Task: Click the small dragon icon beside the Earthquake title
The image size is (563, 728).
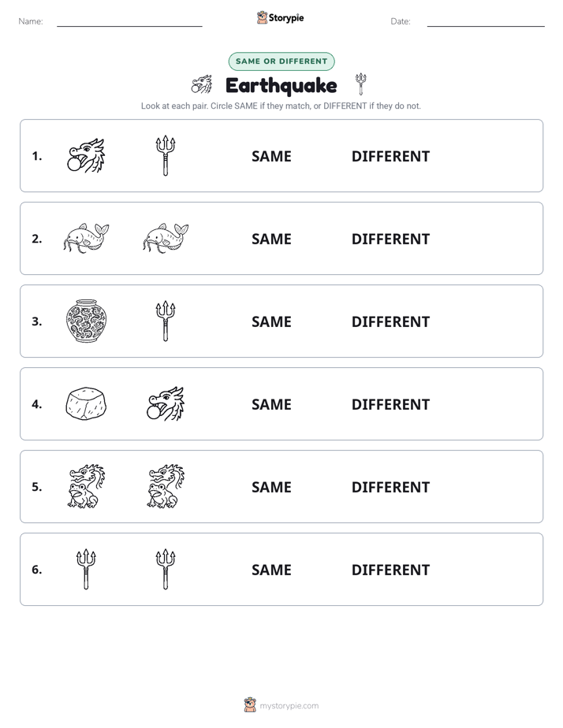Action: click(x=202, y=84)
